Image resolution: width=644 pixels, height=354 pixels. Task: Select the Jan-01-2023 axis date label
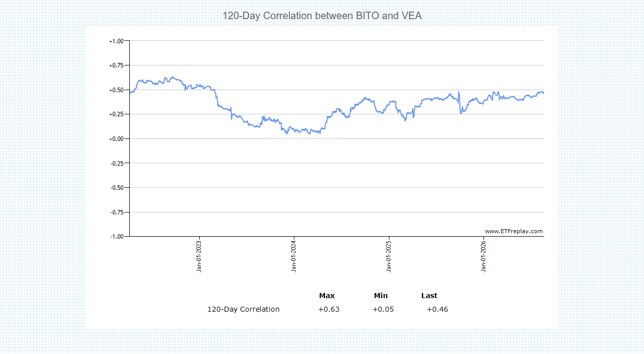coord(199,256)
